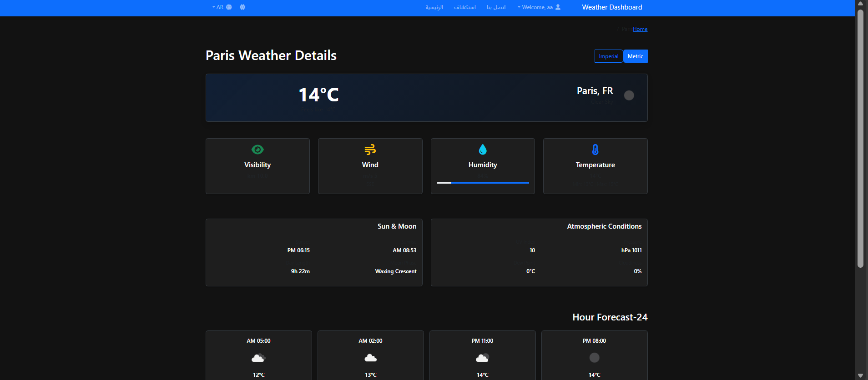Click the Wind card label
The width and height of the screenshot is (868, 380).
click(370, 165)
